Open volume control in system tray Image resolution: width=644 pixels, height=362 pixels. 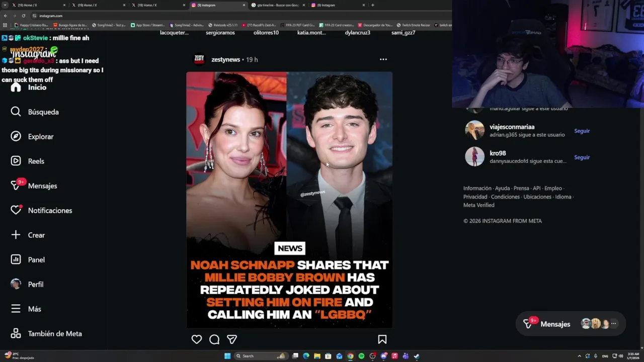tap(621, 356)
